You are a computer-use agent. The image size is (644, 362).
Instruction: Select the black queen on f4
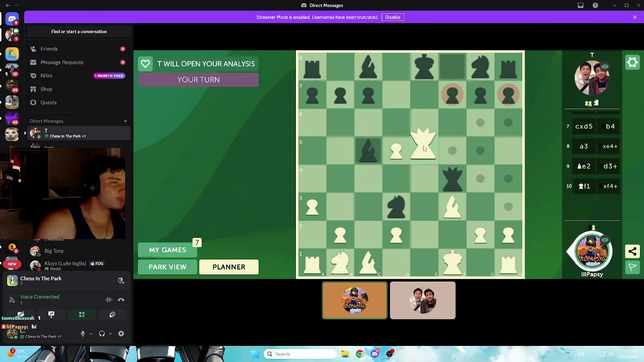click(452, 179)
